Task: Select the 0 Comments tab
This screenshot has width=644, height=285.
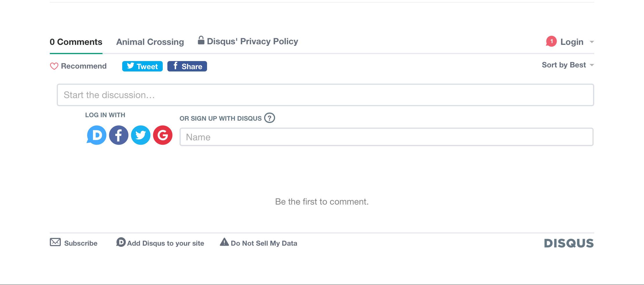Action: click(x=76, y=42)
